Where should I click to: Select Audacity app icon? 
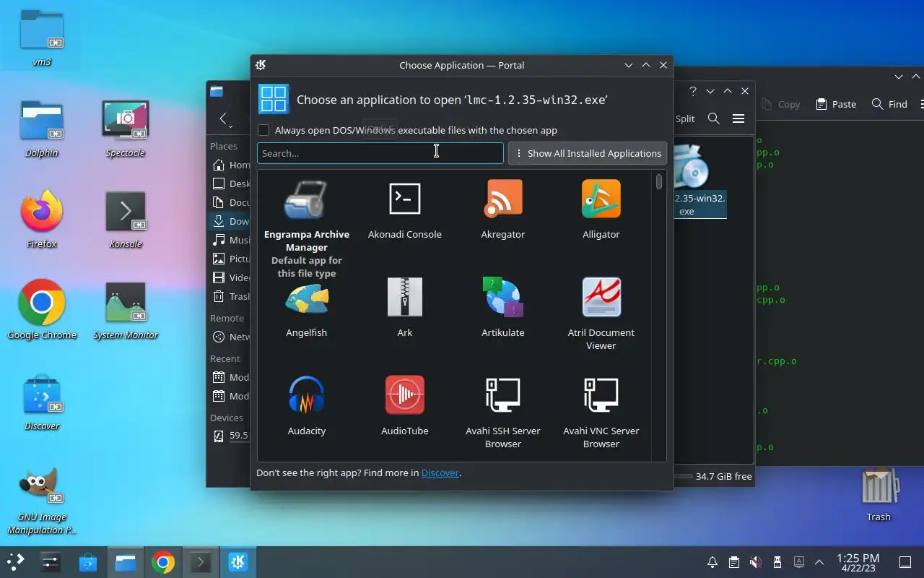307,395
